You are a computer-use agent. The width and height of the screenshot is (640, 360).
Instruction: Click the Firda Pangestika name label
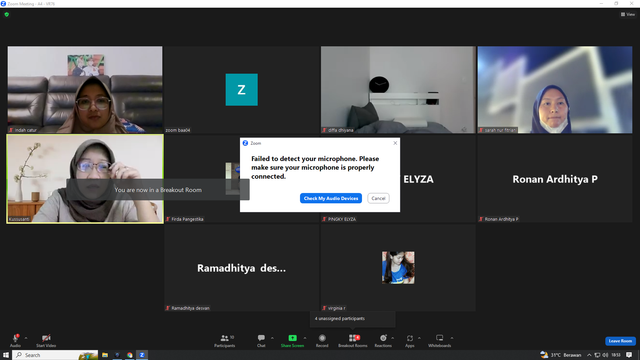pyautogui.click(x=187, y=219)
